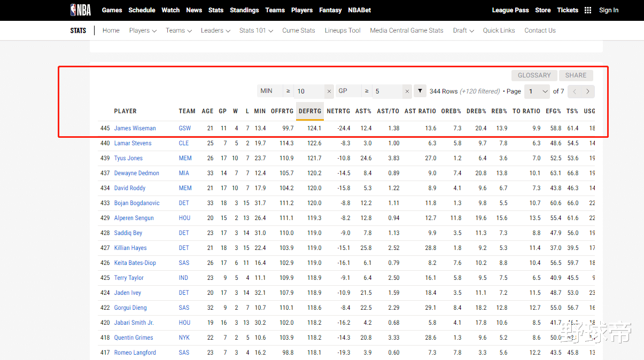Viewport: 644px width, 360px height.
Task: Open the GP filter stat selector
Action: (x=348, y=91)
